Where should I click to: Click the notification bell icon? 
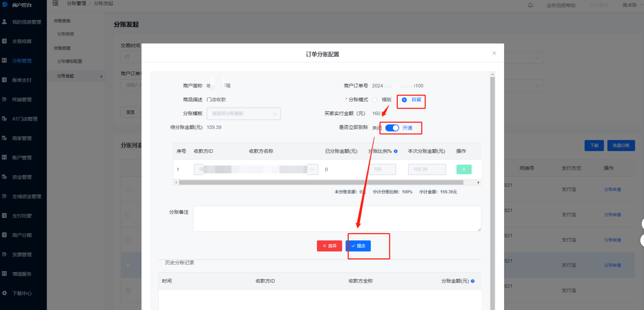click(530, 5)
